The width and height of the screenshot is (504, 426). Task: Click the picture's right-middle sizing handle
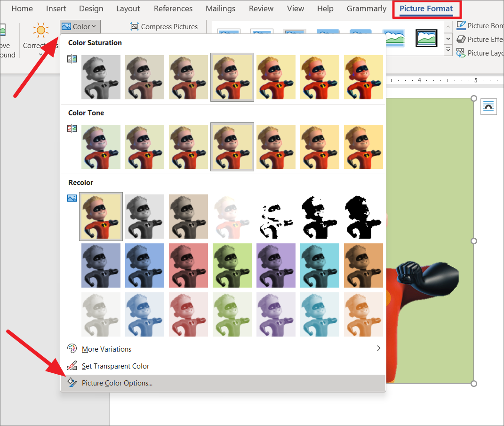pyautogui.click(x=473, y=241)
